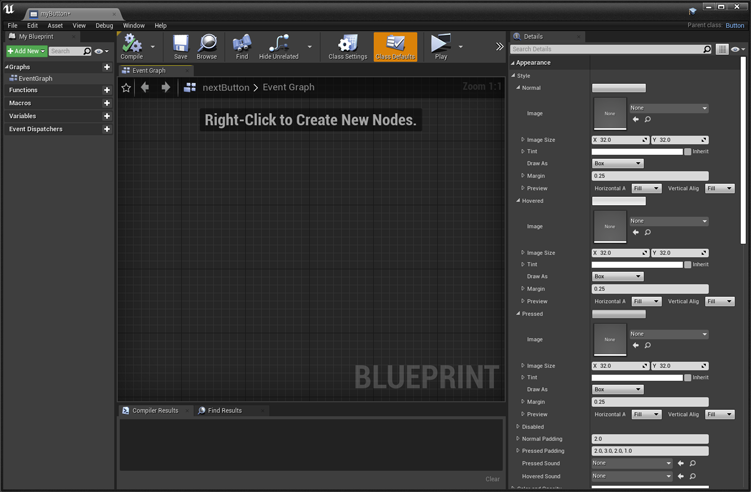The height and width of the screenshot is (492, 751).
Task: Toggle Inherit checkbox for Normal Tint
Action: click(x=688, y=151)
